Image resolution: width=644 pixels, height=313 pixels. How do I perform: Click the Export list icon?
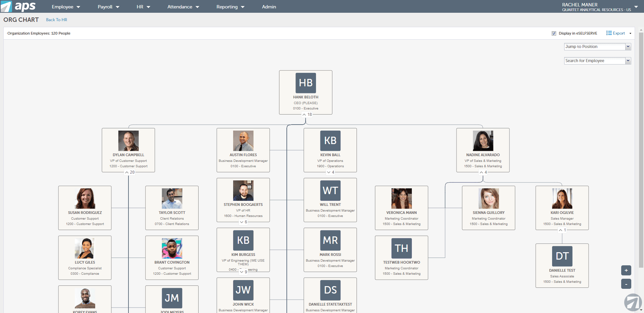609,33
